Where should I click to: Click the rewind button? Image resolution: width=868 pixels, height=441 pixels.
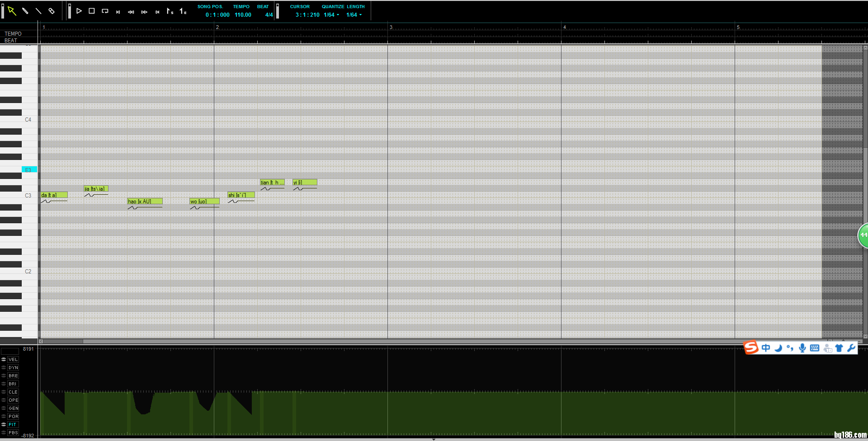tap(131, 12)
